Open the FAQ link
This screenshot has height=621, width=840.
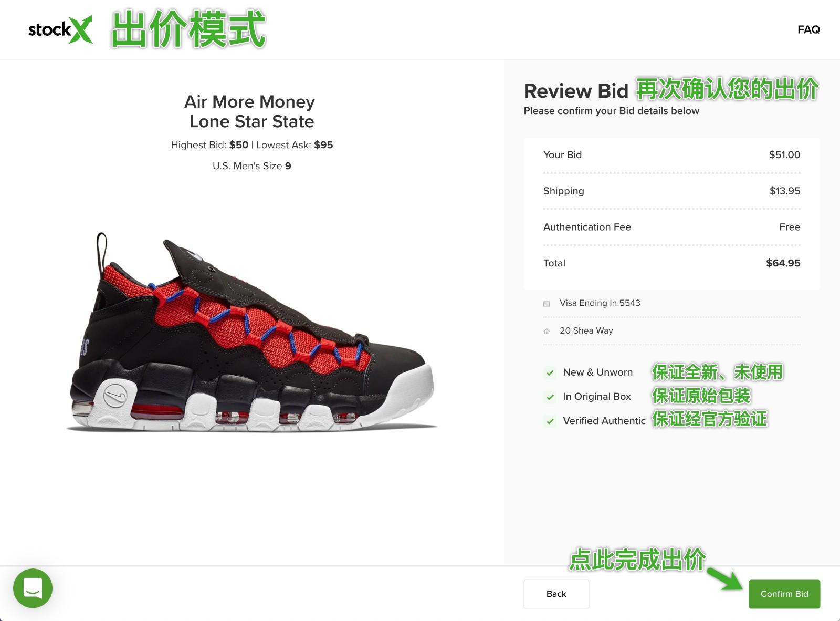[808, 29]
